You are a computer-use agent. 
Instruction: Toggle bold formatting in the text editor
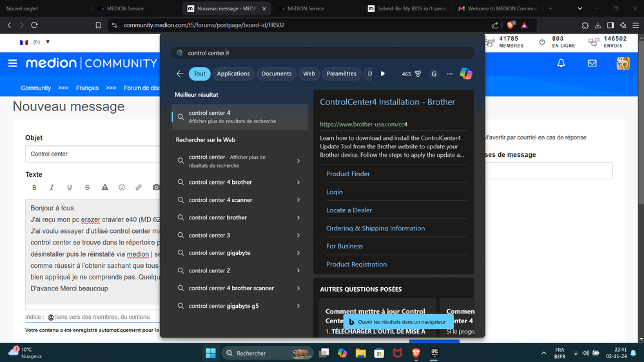(34, 188)
